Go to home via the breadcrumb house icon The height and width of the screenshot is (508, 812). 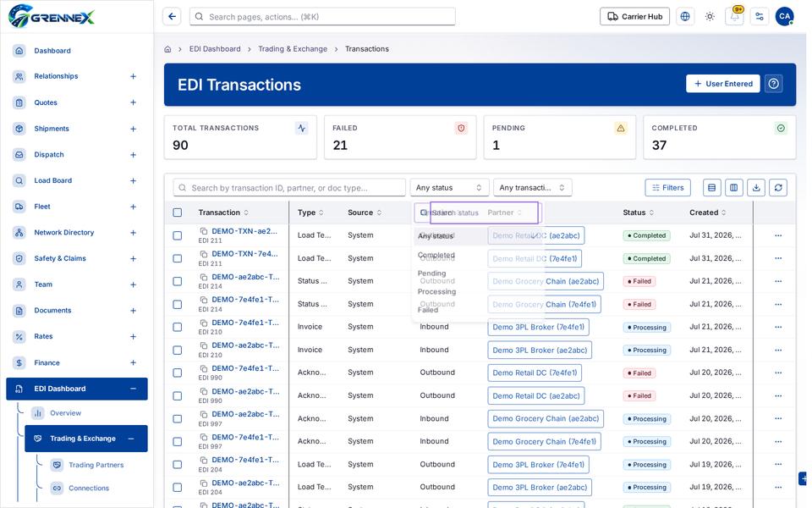tap(167, 49)
